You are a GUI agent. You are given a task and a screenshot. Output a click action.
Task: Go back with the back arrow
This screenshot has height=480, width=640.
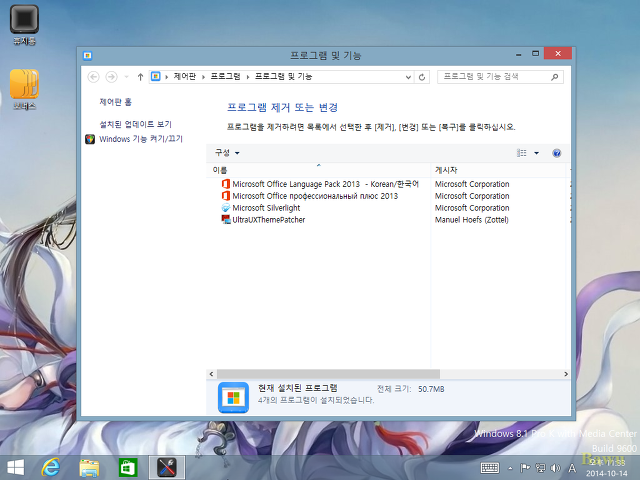coord(93,77)
